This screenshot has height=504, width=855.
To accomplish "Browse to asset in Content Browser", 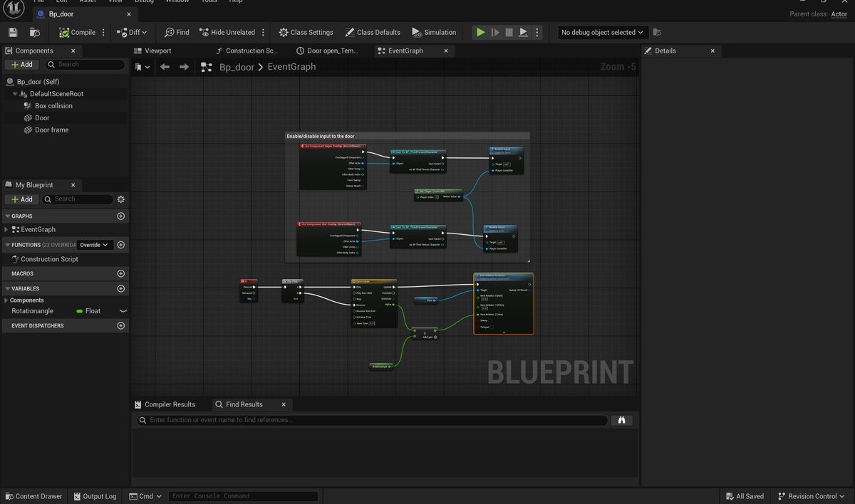I will point(33,31).
